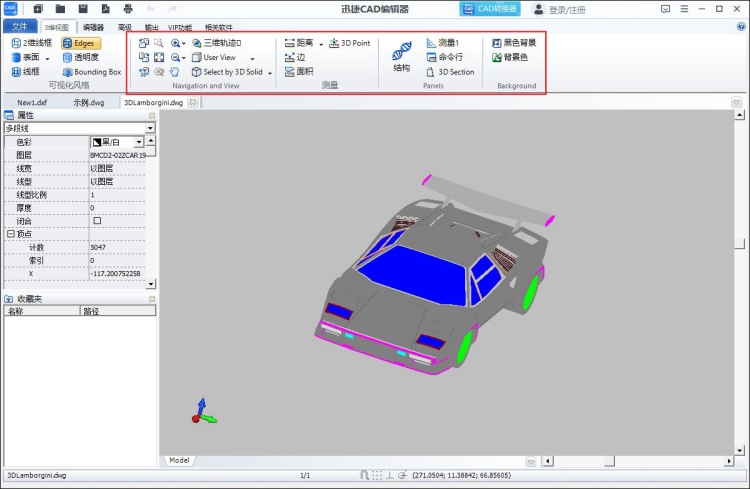Open a file with the folder icon
Screen dimensions: 750x489
tap(60, 9)
